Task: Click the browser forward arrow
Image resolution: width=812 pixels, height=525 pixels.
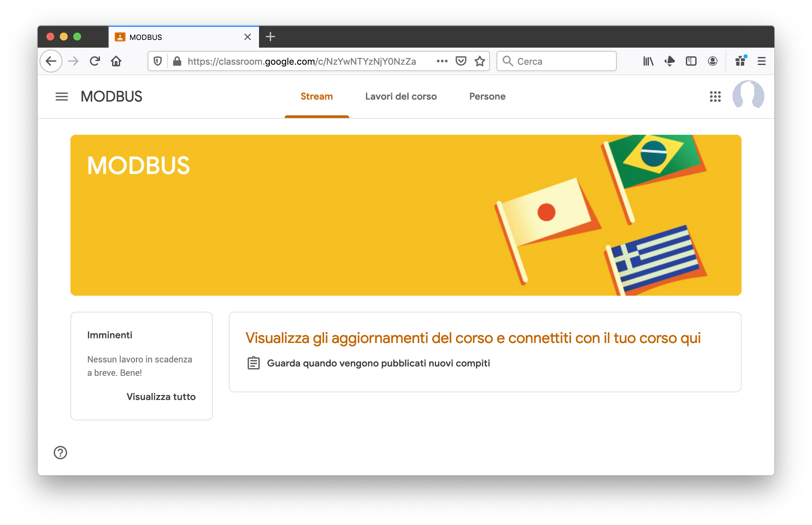Action: click(73, 61)
